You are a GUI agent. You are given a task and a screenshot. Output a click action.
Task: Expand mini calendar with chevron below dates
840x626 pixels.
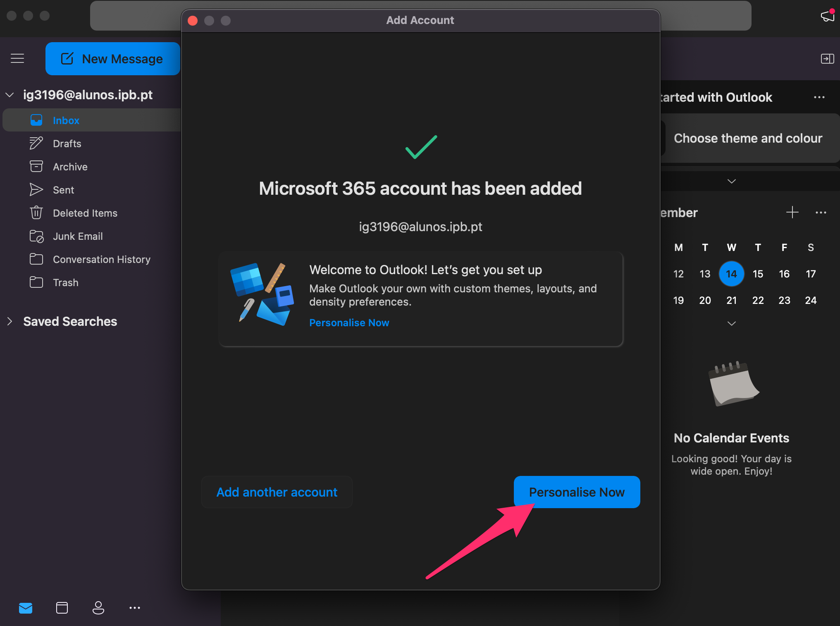[732, 323]
